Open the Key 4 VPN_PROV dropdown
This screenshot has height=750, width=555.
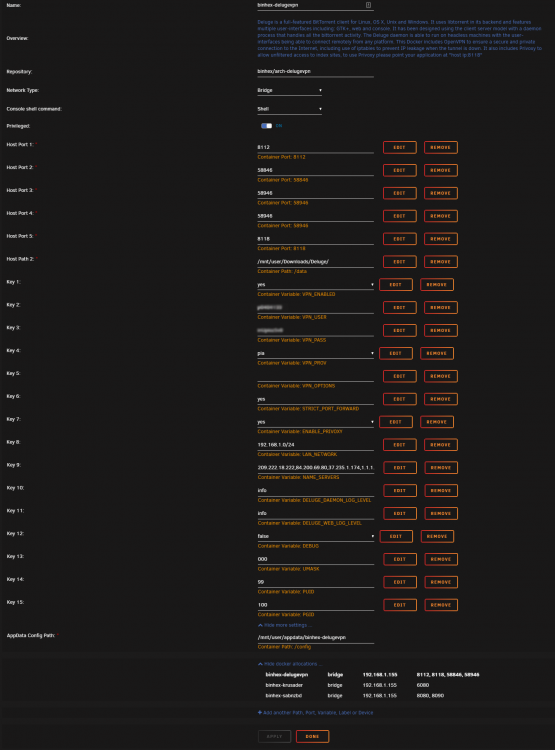315,353
